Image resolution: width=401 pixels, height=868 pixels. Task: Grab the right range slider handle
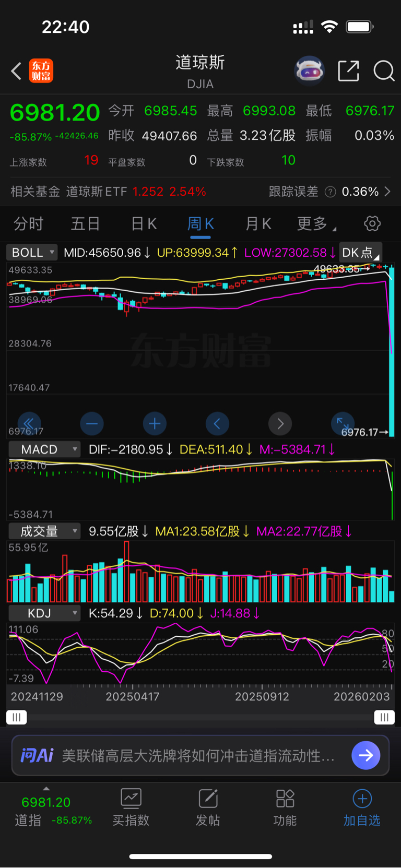(384, 717)
